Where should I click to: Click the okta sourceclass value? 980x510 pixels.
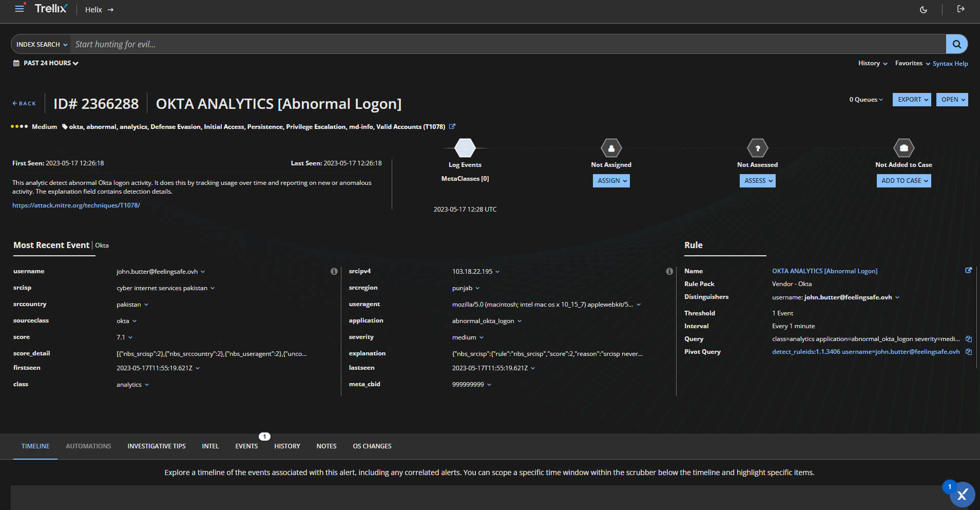click(123, 321)
